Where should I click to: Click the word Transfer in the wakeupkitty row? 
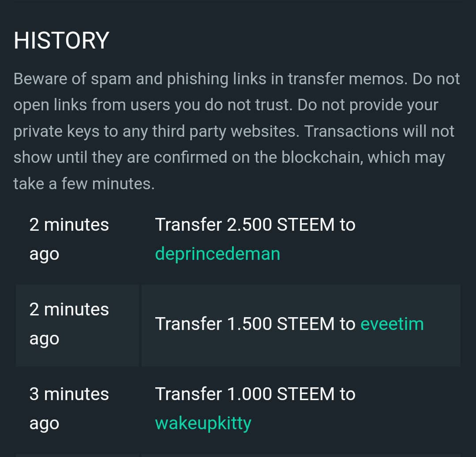coord(188,394)
